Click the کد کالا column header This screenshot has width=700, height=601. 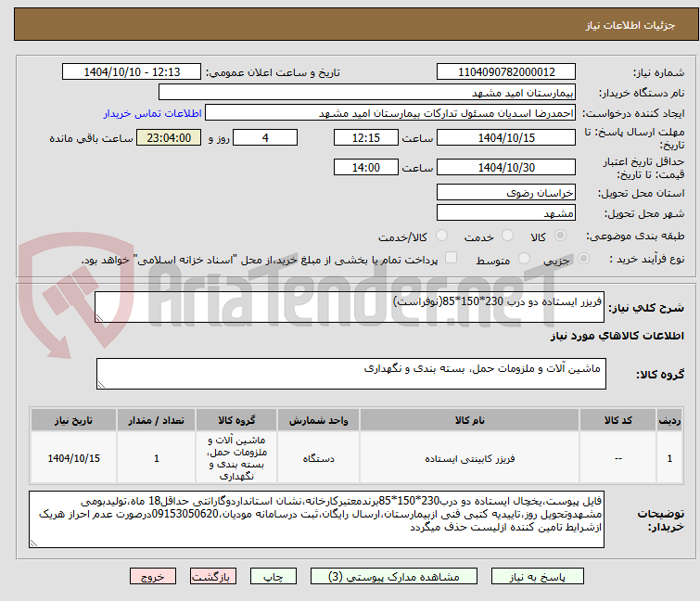coord(617,420)
